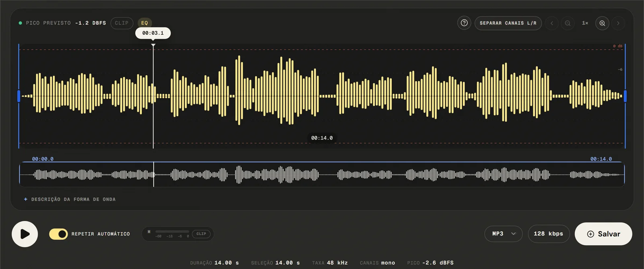Click the 00:14.0 duration label in waveform
Viewport: 644px width, 269px height.
(322, 138)
